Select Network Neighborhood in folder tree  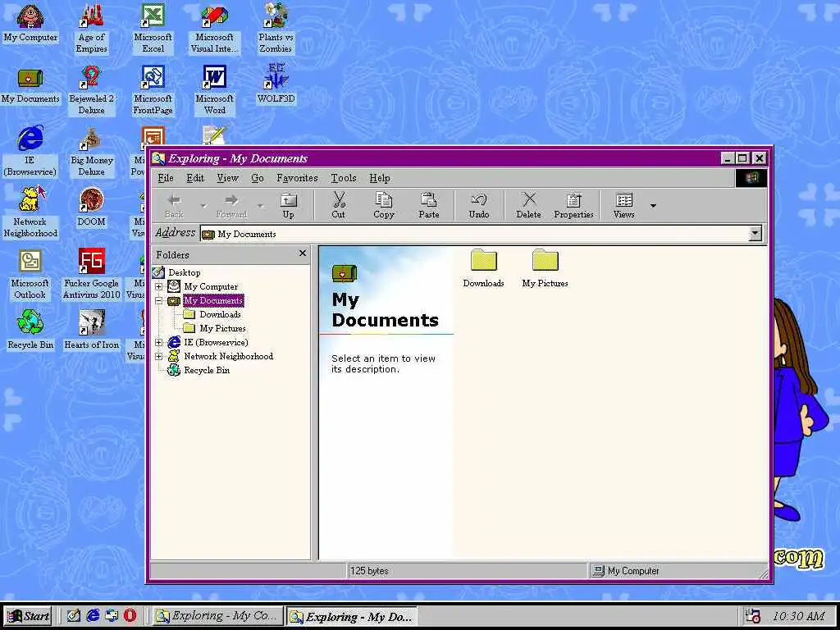[x=229, y=356]
